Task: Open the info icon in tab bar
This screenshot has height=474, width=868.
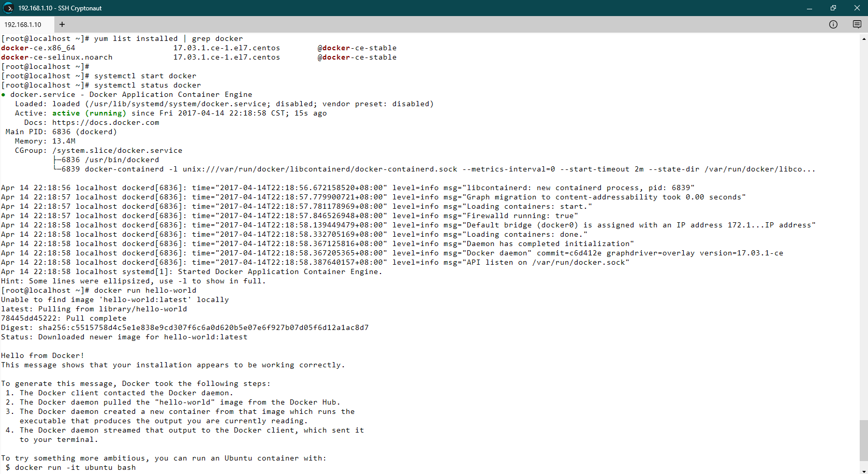Action: tap(833, 24)
